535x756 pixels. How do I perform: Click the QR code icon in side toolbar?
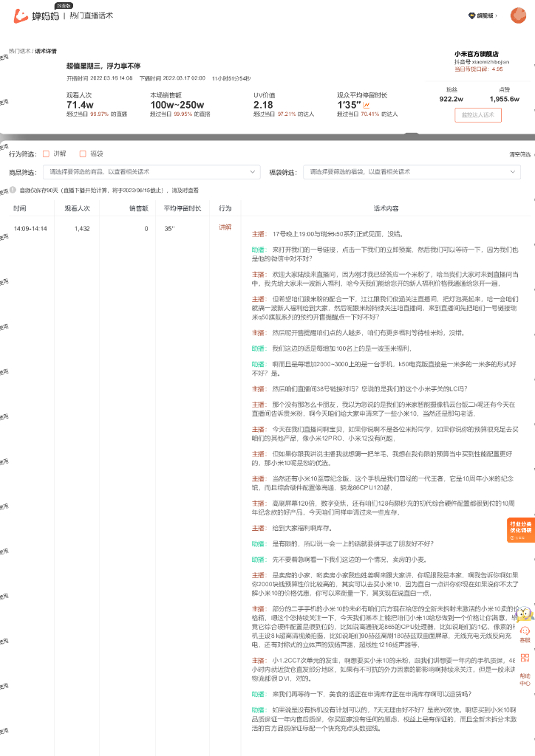(525, 658)
